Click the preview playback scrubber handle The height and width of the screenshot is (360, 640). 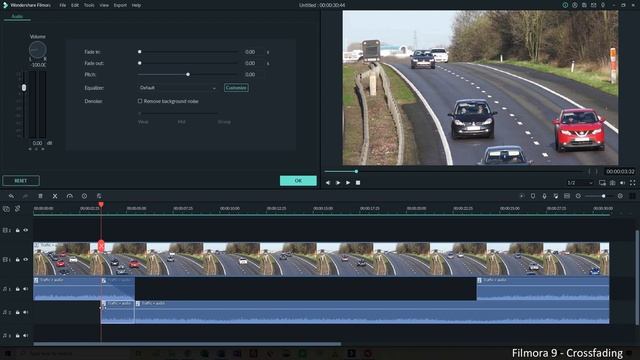coord(356,171)
